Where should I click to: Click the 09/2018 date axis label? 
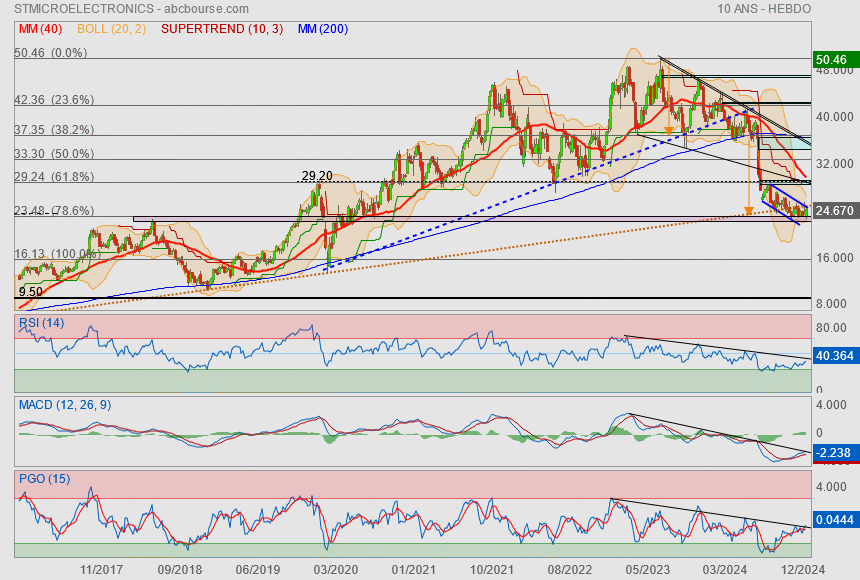click(179, 570)
